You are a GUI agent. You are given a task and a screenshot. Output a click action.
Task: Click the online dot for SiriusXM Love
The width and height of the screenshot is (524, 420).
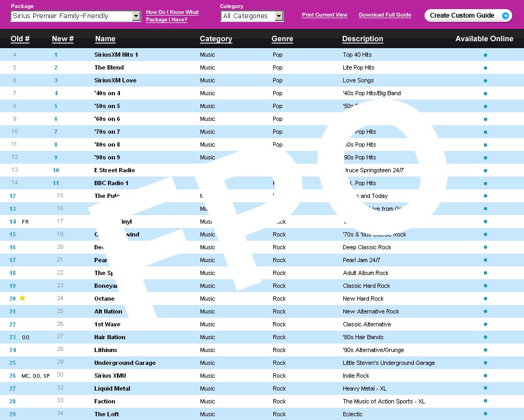tap(486, 81)
